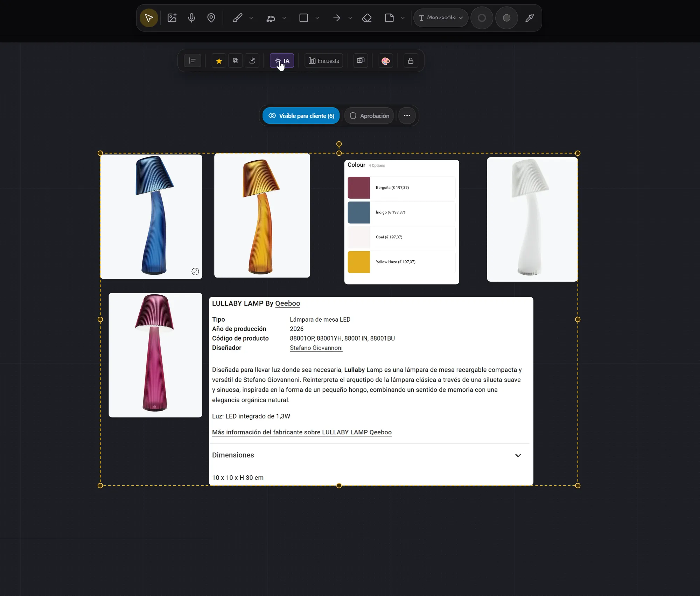Viewport: 700px width, 596px height.
Task: Activate the microphone voice note tool
Action: click(x=191, y=18)
